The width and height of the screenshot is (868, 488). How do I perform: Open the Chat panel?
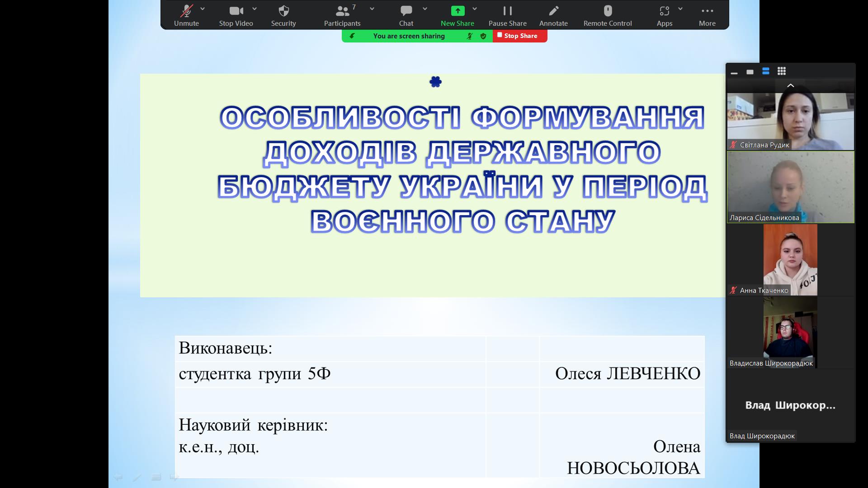tap(406, 16)
